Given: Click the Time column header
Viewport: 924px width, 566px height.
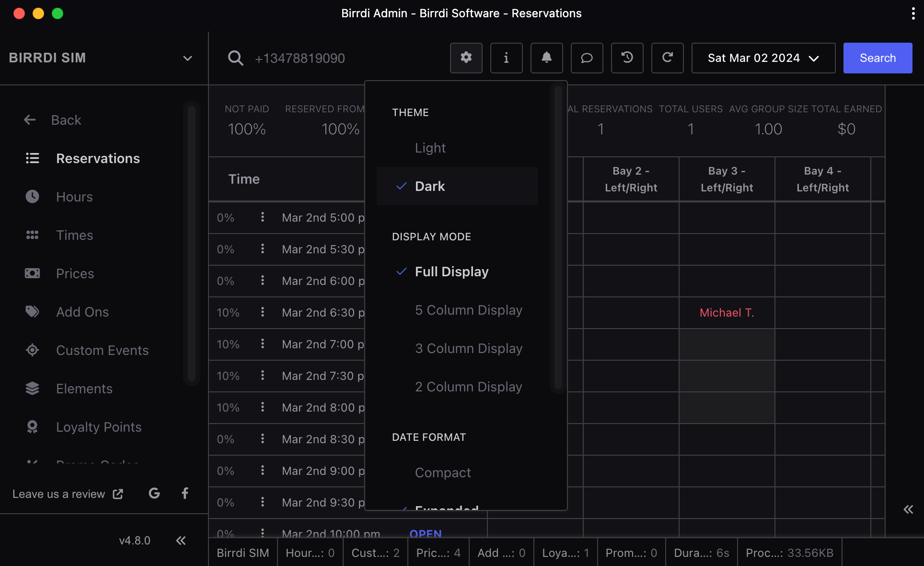Looking at the screenshot, I should coord(244,179).
